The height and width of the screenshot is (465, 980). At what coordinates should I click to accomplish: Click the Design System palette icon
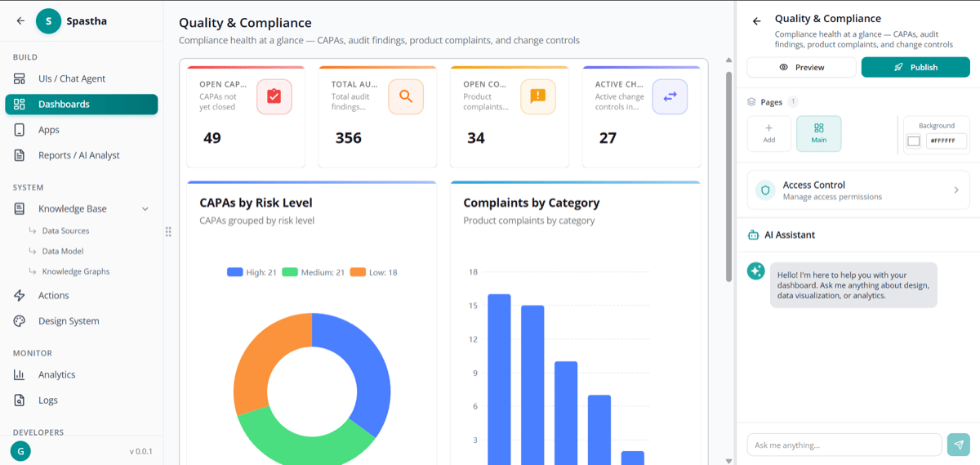click(20, 321)
